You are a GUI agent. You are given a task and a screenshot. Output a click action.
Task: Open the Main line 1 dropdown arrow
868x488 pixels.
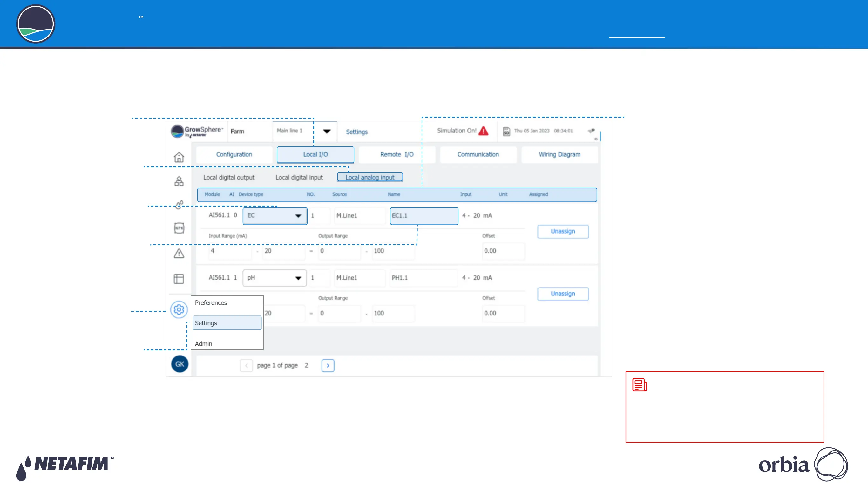coord(327,131)
